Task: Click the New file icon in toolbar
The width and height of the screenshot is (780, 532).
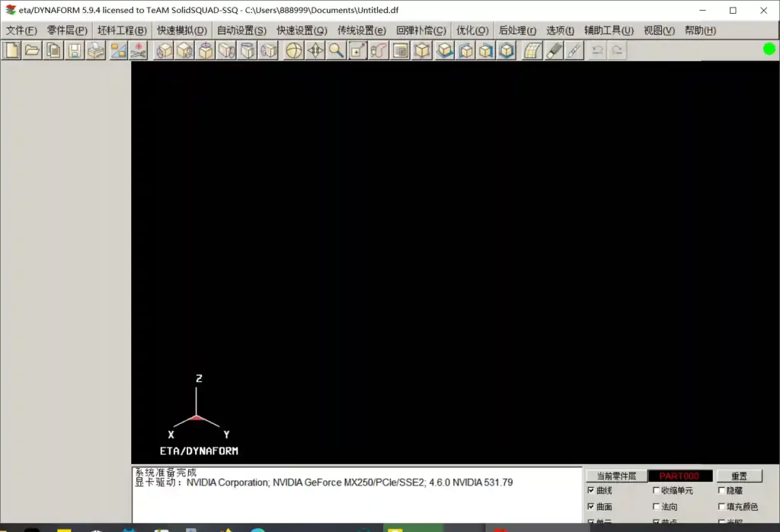Action: [12, 51]
